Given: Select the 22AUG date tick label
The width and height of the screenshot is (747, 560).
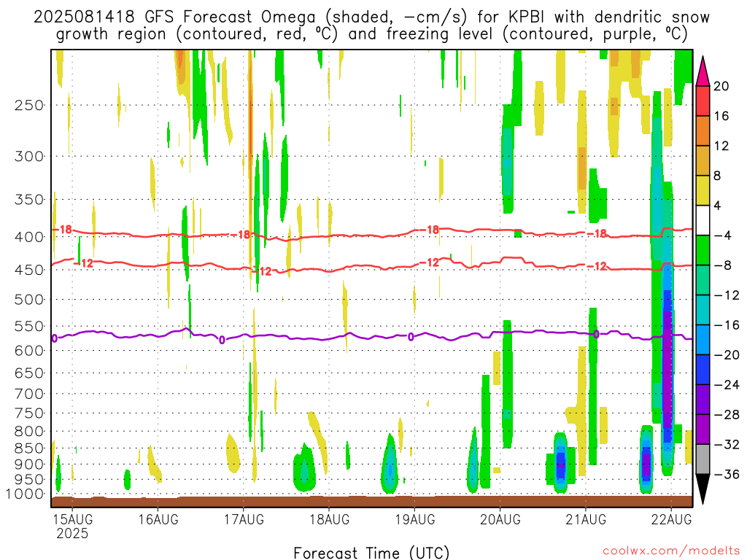Looking at the screenshot, I should 671,519.
